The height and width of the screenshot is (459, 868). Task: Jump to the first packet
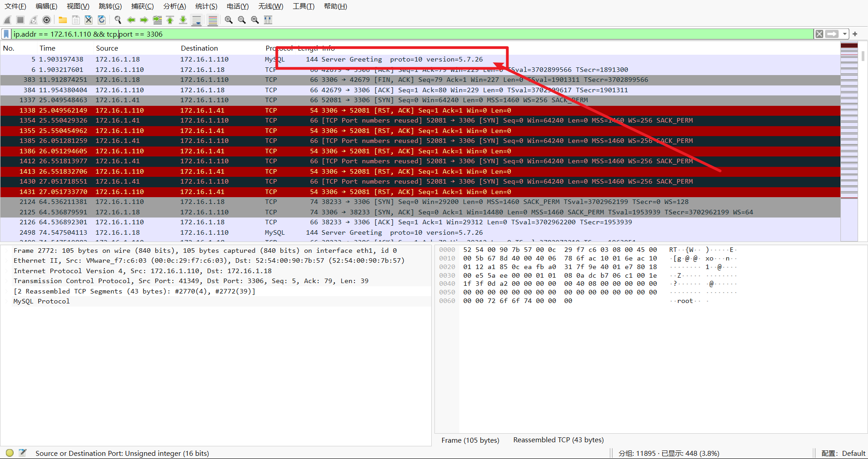coord(170,20)
